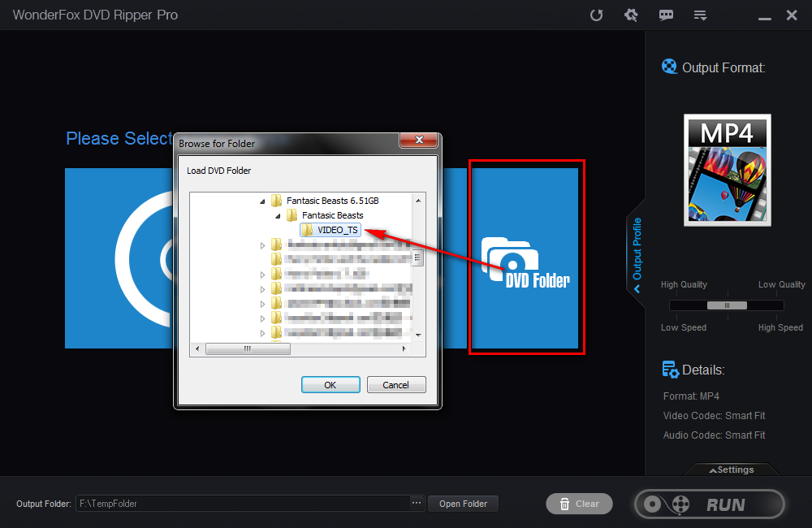Click the trash icon on Clear button
The image size is (812, 528).
[564, 504]
